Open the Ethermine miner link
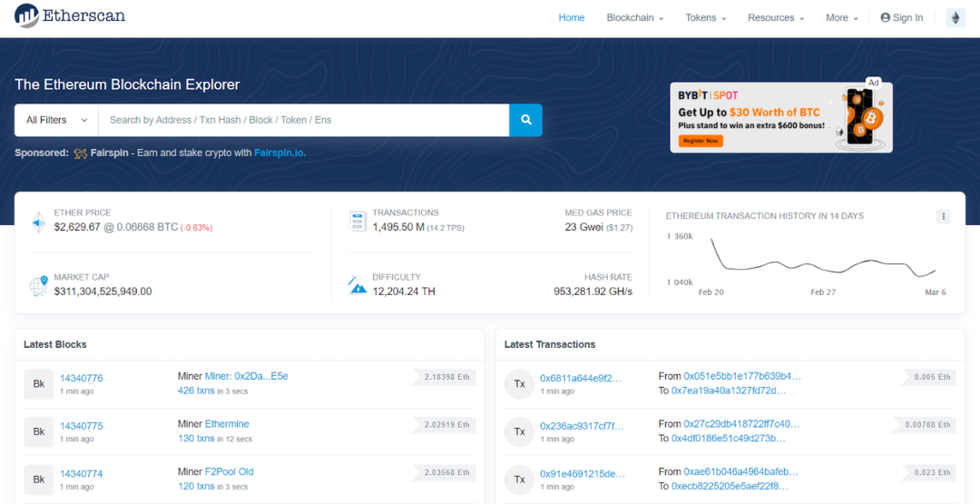This screenshot has width=980, height=504. 227,424
